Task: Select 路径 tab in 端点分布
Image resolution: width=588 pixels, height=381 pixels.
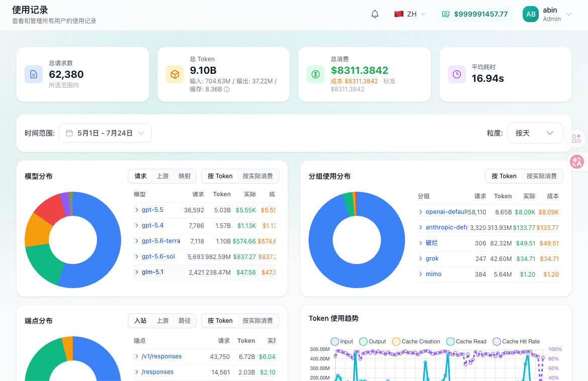Action: click(x=184, y=321)
